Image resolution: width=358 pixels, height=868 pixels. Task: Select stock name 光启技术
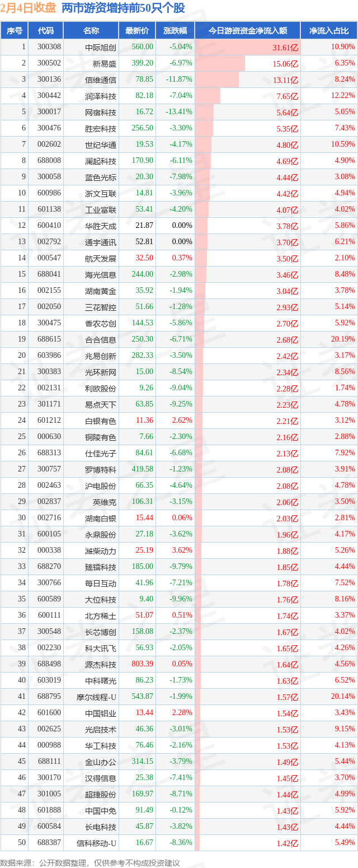pyautogui.click(x=101, y=729)
